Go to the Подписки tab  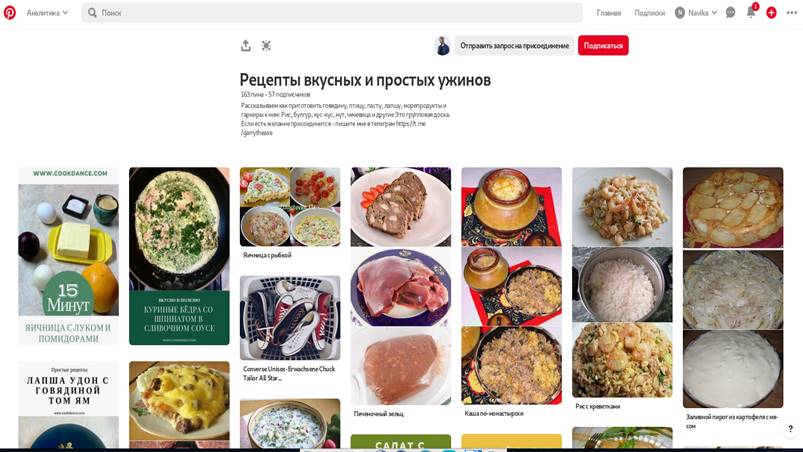tap(649, 13)
